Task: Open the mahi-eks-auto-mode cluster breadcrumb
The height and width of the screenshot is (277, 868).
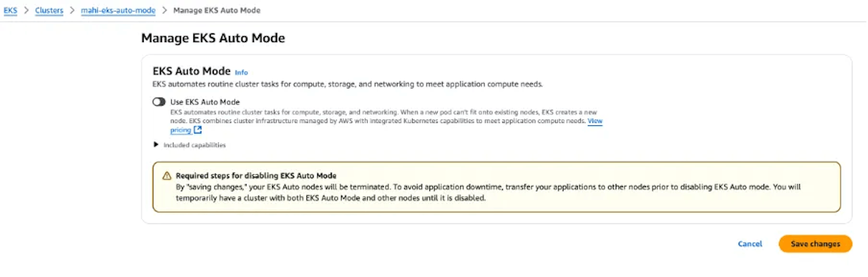Action: tap(118, 10)
